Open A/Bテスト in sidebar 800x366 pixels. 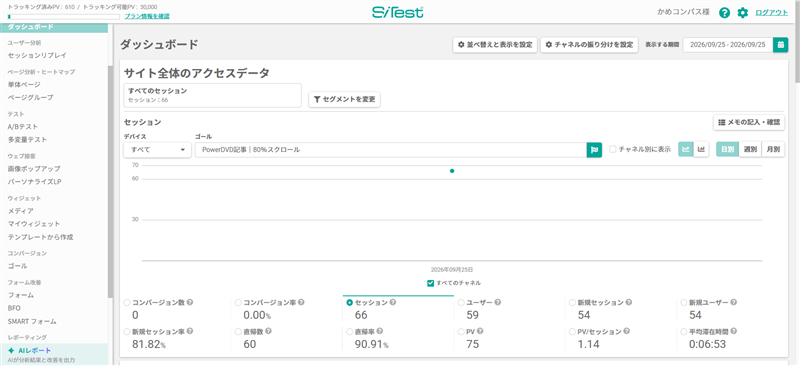click(22, 127)
